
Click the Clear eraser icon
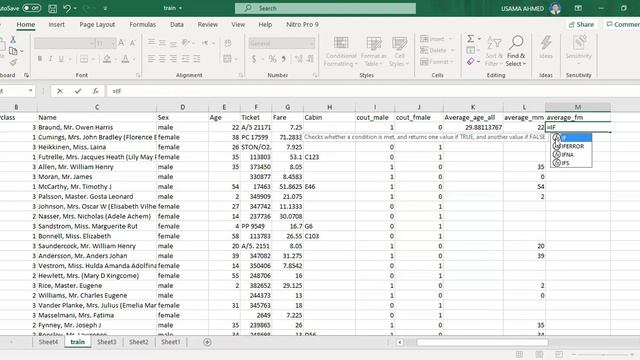point(471,62)
